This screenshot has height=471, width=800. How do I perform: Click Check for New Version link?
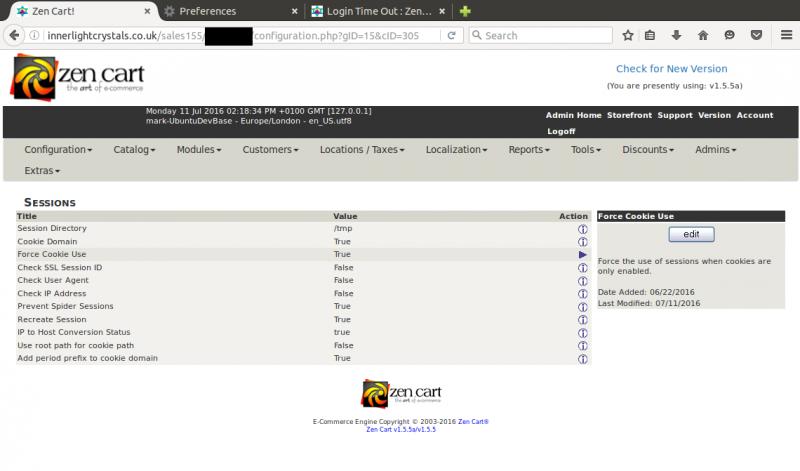pos(671,68)
